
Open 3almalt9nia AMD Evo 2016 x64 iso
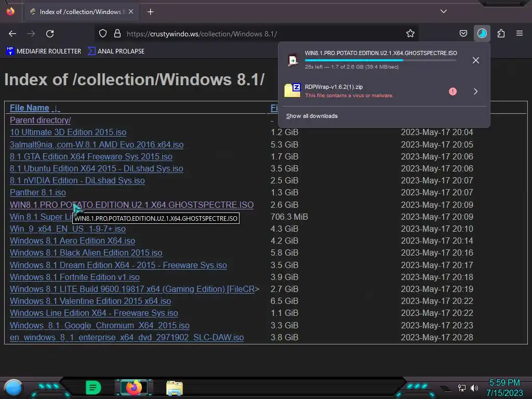[96, 144]
